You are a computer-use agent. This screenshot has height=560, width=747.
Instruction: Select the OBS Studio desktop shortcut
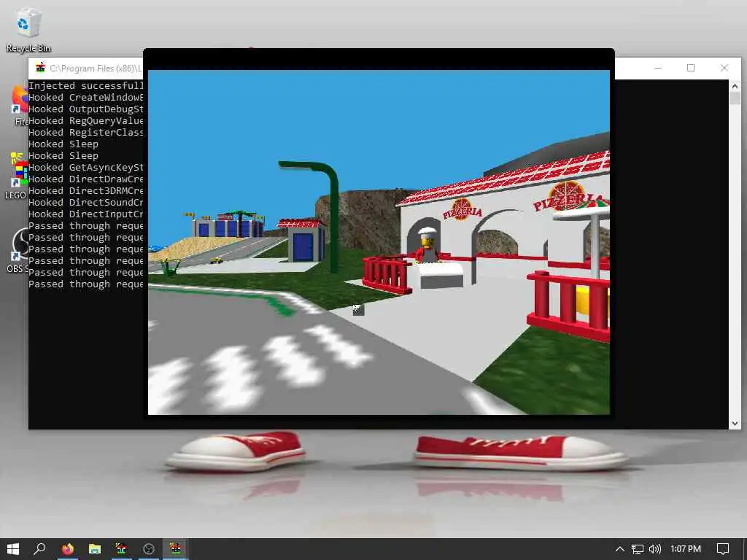pos(18,250)
